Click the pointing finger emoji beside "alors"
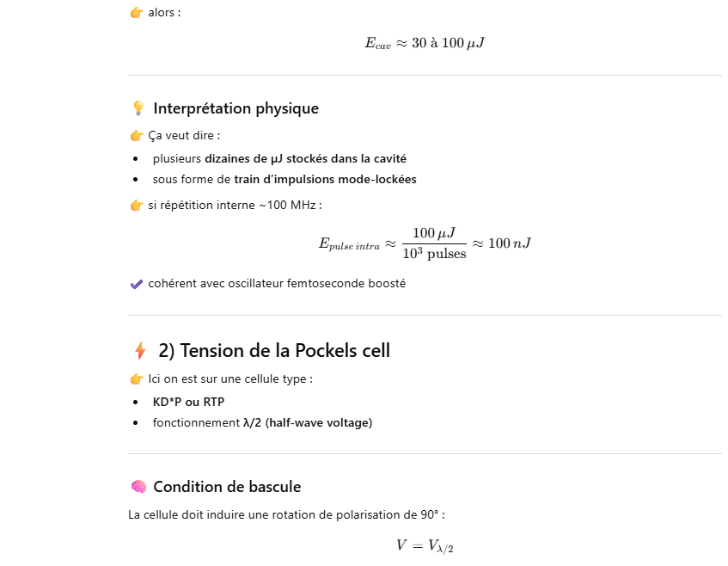This screenshot has height=566, width=728. pyautogui.click(x=136, y=13)
